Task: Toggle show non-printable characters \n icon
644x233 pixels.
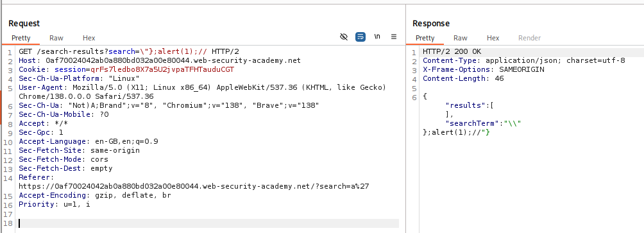Action: click(377, 37)
